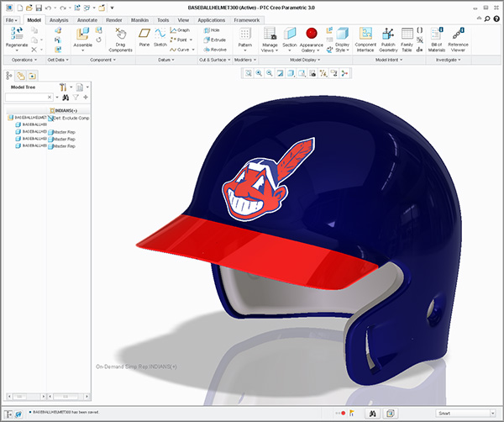Switch to the Manikin tab
Screen dimensions: 504x422
tap(139, 20)
